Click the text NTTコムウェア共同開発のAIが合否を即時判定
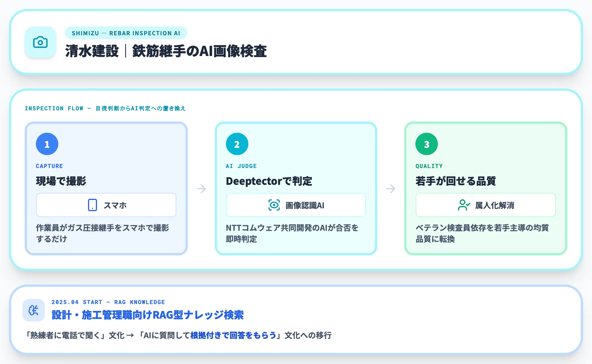This screenshot has width=592, height=364. (292, 233)
